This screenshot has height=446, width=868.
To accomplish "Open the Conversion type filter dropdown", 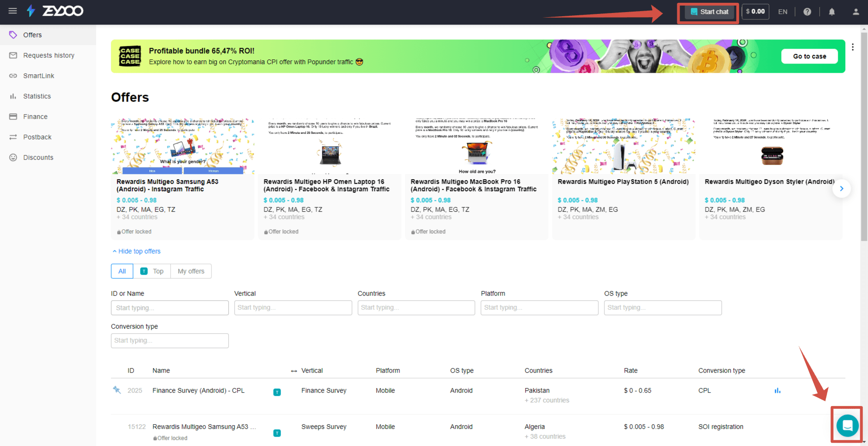I will [170, 341].
